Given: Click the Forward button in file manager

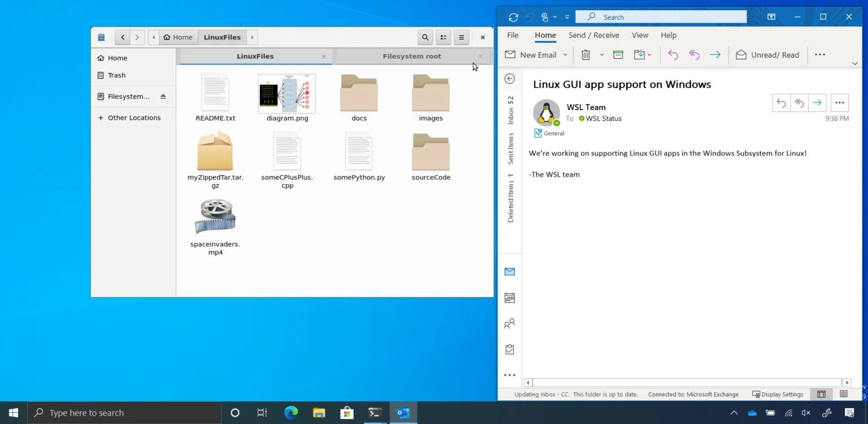Looking at the screenshot, I should 137,37.
